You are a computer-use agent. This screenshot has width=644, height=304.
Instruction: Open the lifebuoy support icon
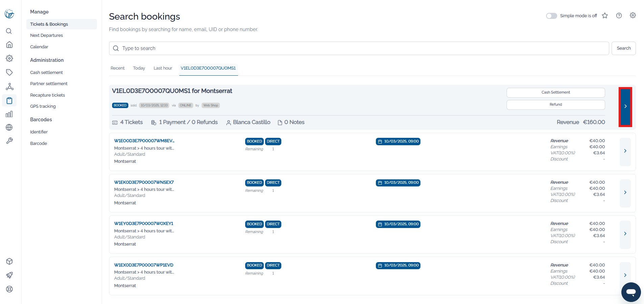click(9, 289)
